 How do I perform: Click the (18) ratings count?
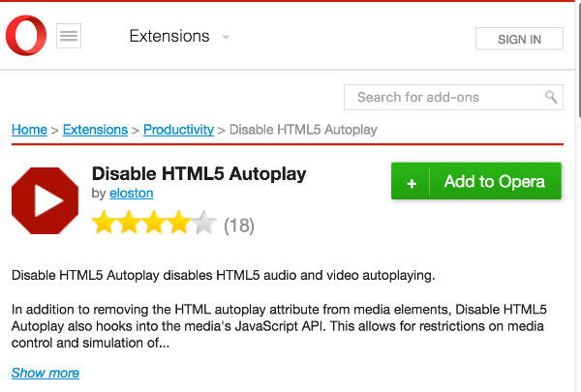pos(238,226)
